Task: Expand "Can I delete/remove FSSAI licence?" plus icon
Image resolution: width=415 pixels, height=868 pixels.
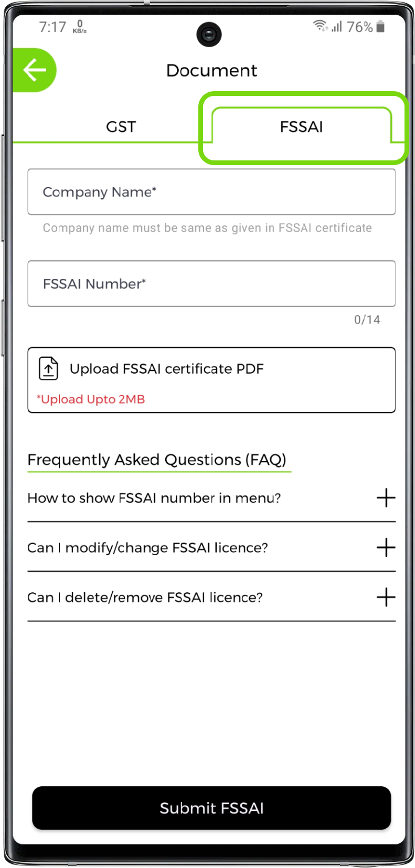Action: pyautogui.click(x=386, y=597)
